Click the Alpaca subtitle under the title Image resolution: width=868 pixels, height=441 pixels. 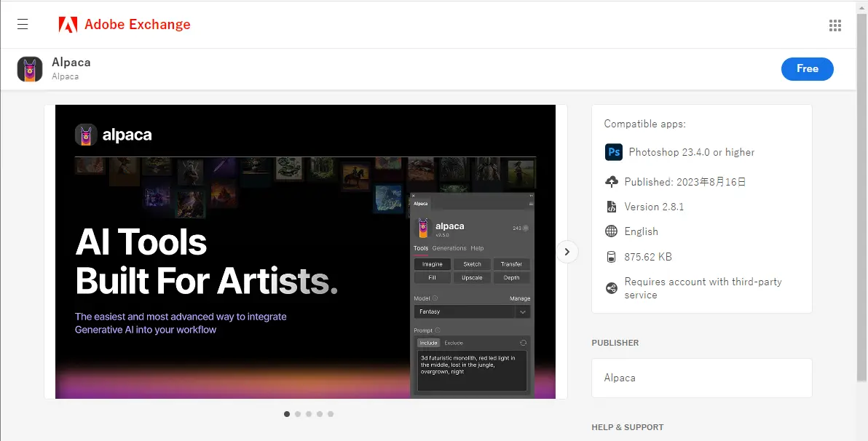tap(66, 76)
